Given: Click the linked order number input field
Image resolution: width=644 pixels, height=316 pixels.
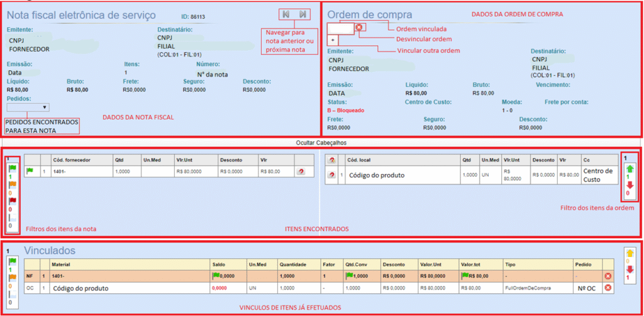Looking at the screenshot, I should pos(340,28).
